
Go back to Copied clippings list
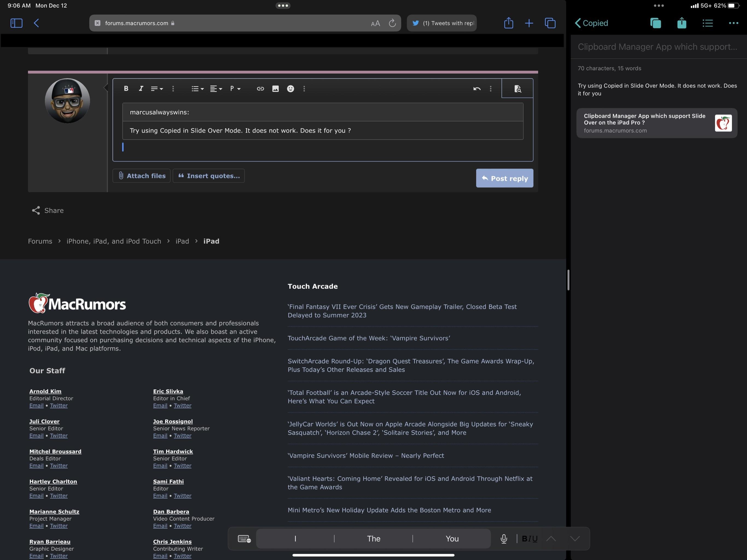click(591, 23)
